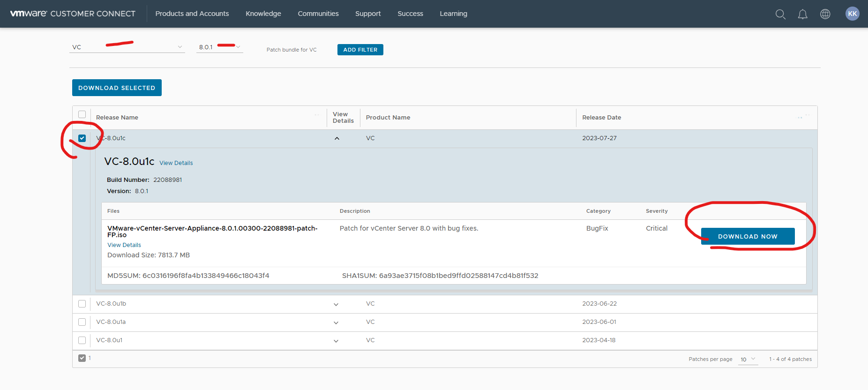
Task: Click the VMware Customer Connect logo
Action: tap(73, 14)
